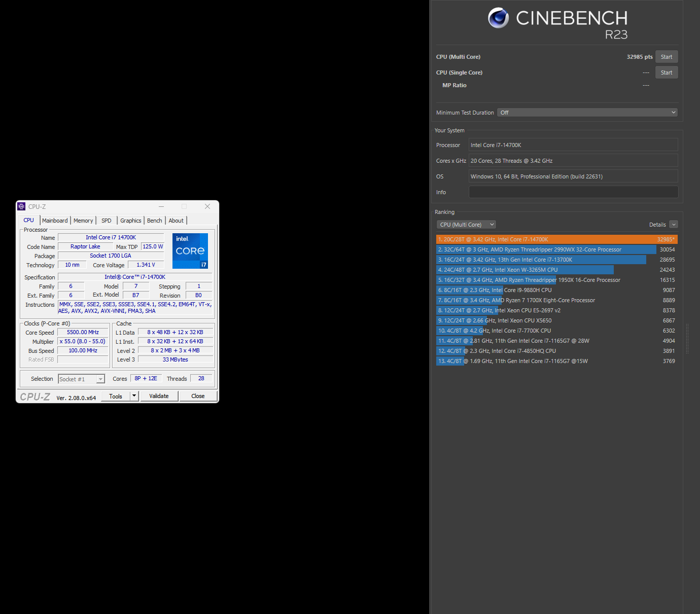The height and width of the screenshot is (614, 700).
Task: Select ranking entry Threadripper 2990WX
Action: (x=557, y=249)
